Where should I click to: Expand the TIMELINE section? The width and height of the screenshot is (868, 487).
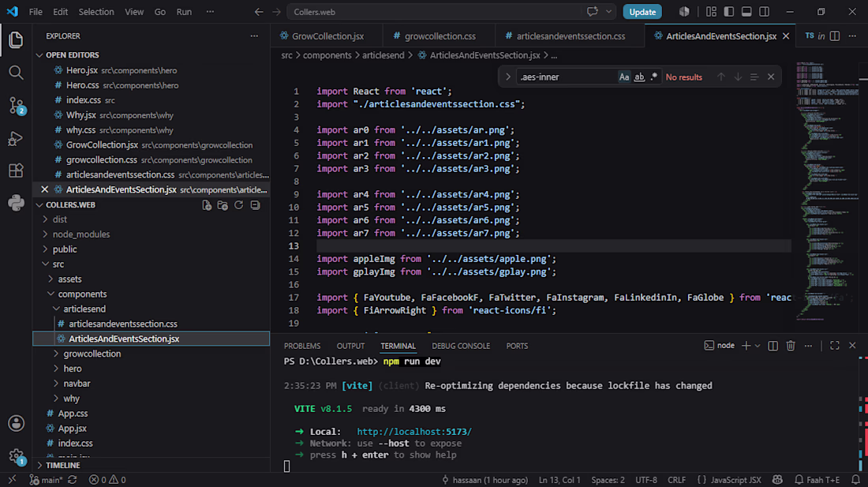(39, 466)
